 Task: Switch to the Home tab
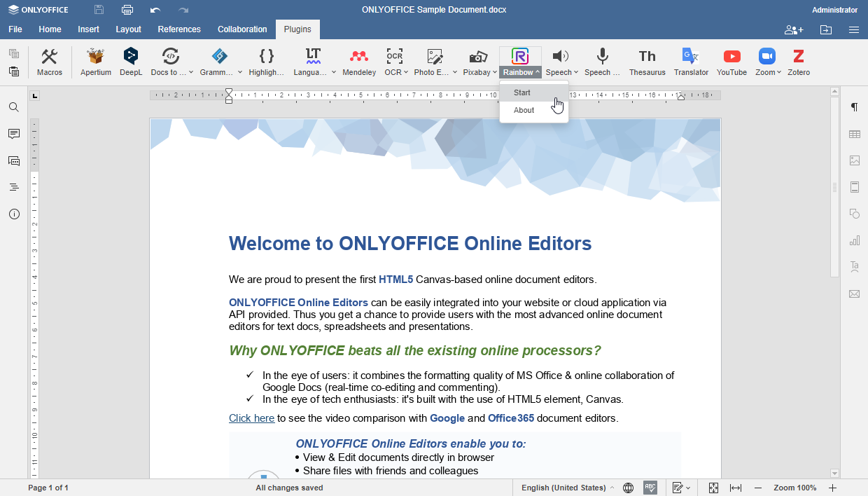(50, 29)
